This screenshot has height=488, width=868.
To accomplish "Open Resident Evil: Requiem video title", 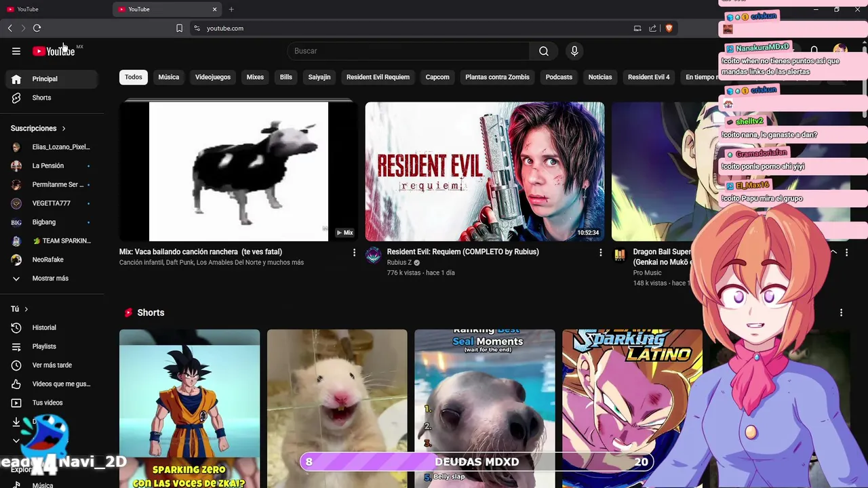I will pos(462,251).
